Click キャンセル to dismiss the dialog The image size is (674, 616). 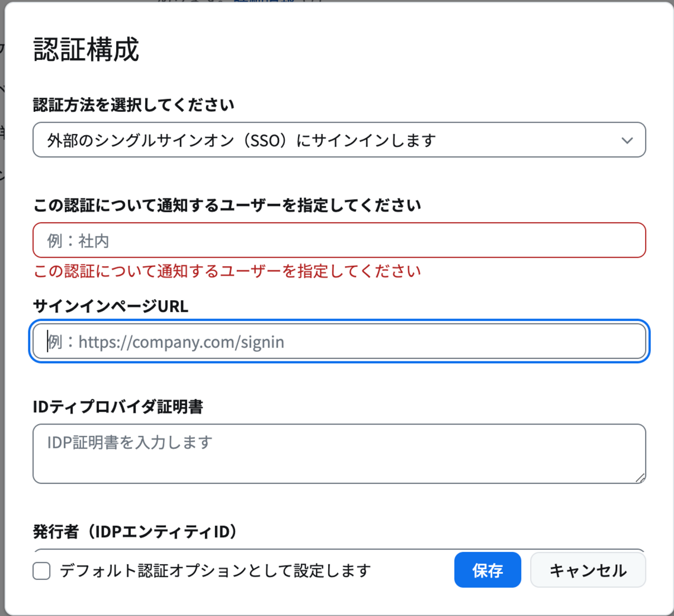(x=588, y=570)
